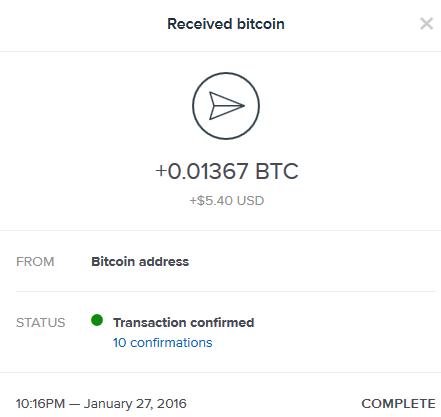
Task: Open the 10 confirmations link
Action: [x=162, y=343]
